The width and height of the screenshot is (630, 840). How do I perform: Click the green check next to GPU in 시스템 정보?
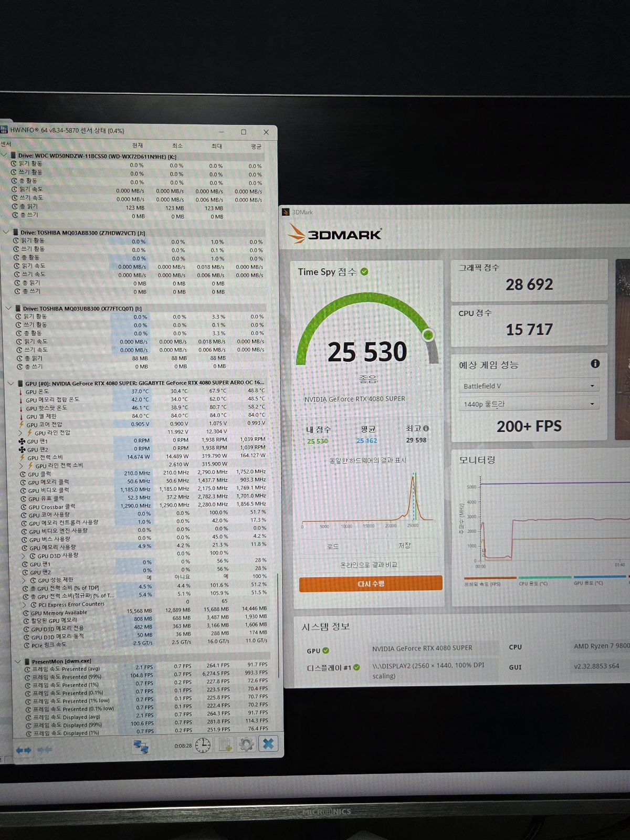click(x=325, y=650)
